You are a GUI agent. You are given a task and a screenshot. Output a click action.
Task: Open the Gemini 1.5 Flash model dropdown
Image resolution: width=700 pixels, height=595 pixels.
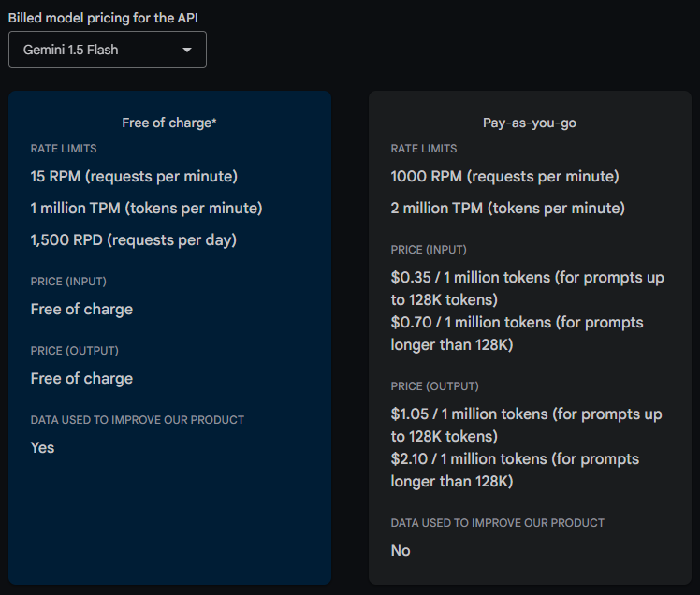click(107, 50)
